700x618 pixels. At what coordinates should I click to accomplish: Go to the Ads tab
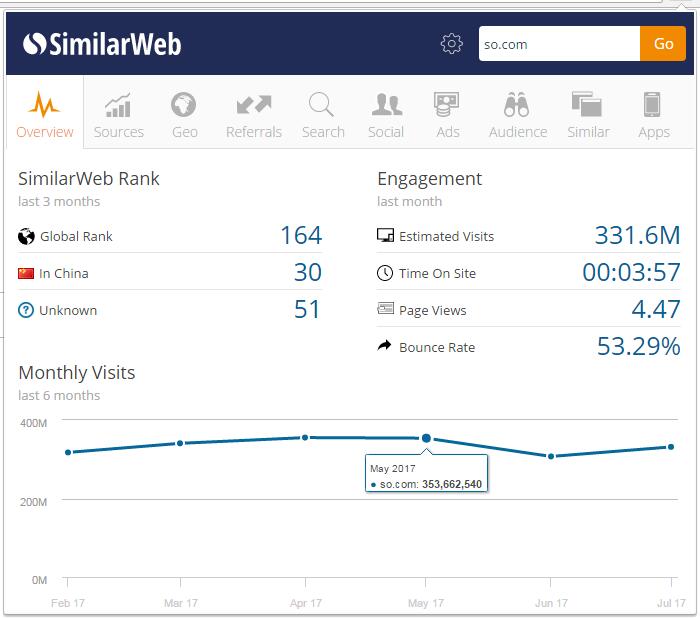447,115
